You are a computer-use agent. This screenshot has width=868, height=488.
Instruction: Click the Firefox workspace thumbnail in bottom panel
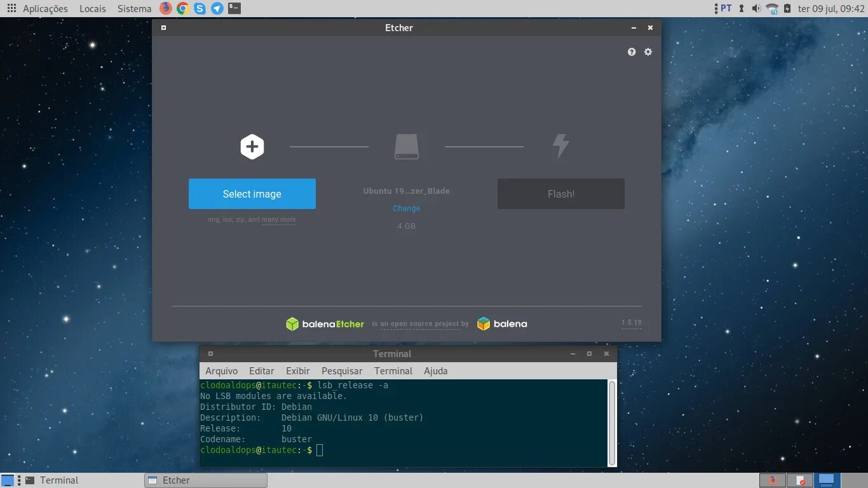(x=773, y=480)
